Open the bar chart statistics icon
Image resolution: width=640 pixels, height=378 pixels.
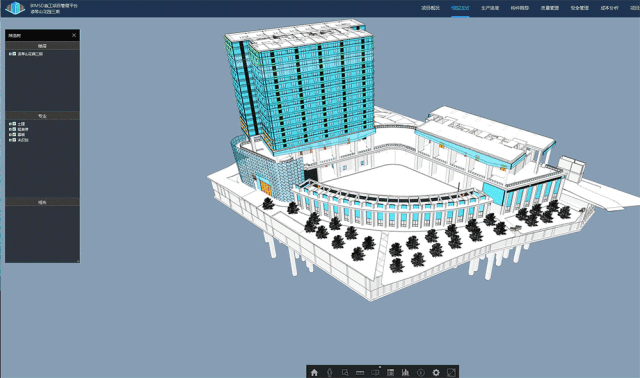point(405,372)
